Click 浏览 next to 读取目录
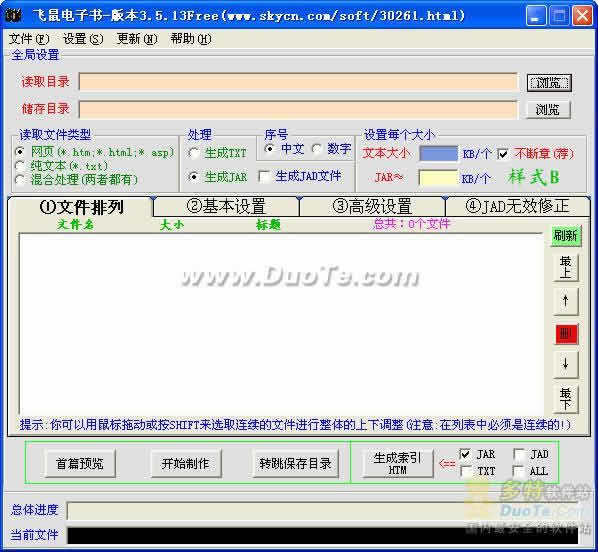The height and width of the screenshot is (552, 598). pos(549,82)
